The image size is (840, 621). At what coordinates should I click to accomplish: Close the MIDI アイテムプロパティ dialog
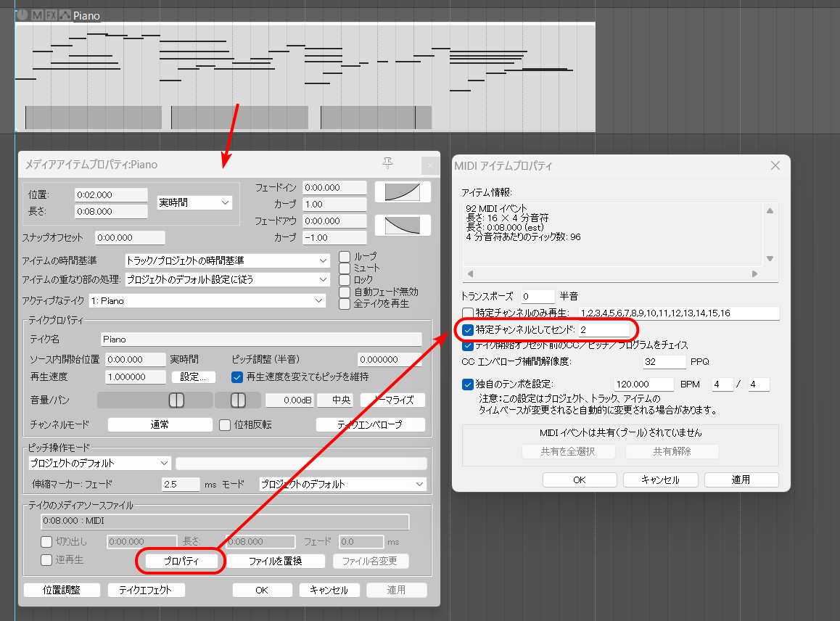[x=775, y=165]
